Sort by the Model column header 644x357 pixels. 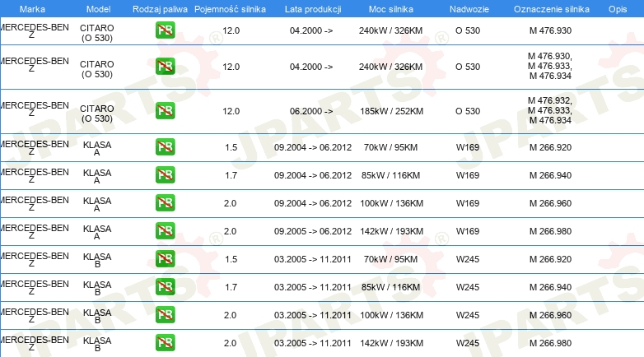point(98,9)
